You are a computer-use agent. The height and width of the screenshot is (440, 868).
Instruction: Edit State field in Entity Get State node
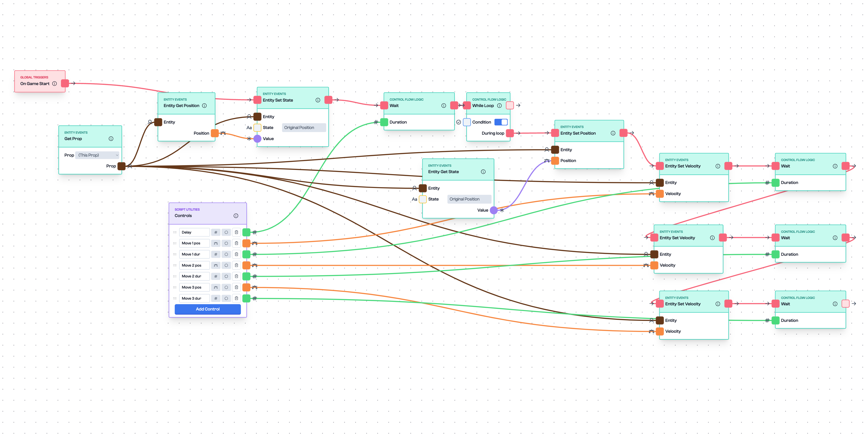point(469,199)
